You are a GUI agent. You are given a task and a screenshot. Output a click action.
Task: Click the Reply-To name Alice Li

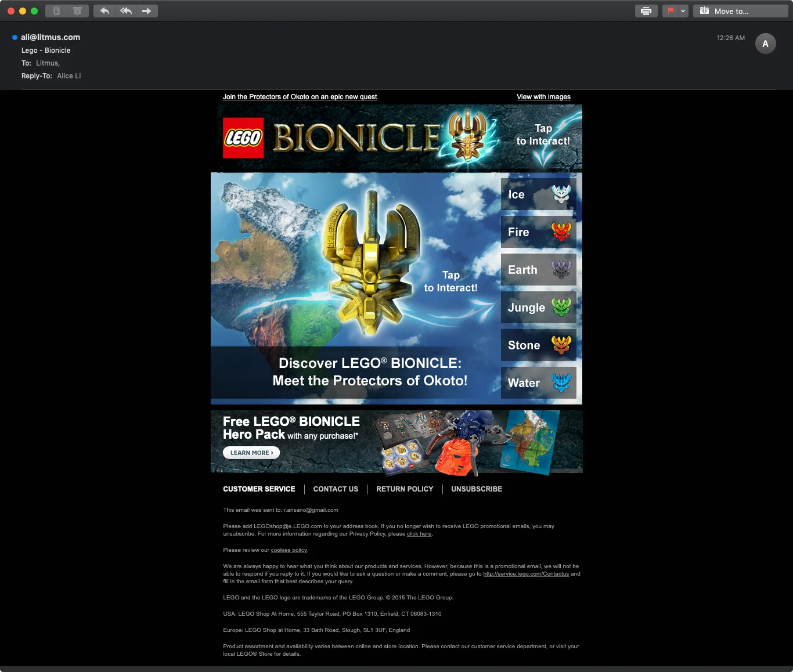tap(69, 76)
